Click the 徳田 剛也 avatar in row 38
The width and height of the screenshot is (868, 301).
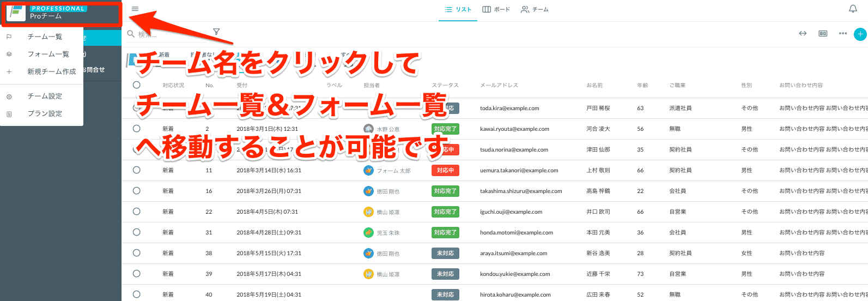coord(368,254)
